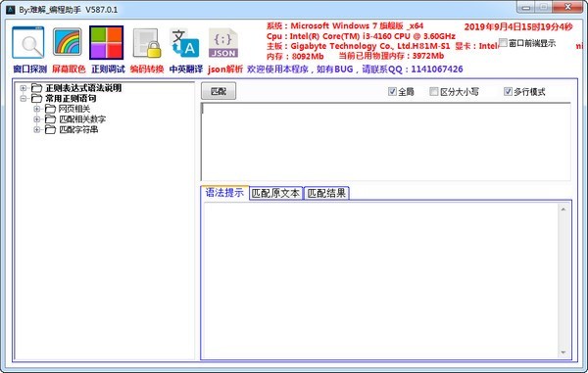Click the folder icon beside 匹配字符串
The height and width of the screenshot is (373, 588).
click(50, 129)
